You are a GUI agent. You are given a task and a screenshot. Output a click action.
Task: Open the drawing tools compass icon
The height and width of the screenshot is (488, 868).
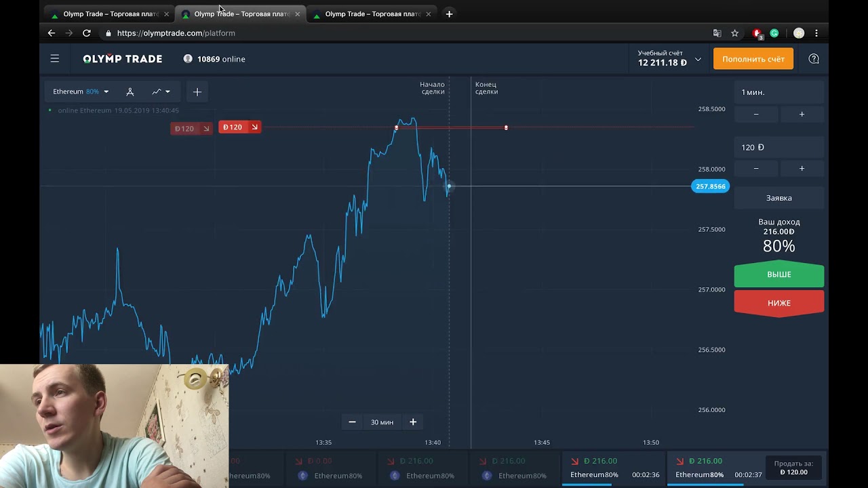(x=130, y=91)
